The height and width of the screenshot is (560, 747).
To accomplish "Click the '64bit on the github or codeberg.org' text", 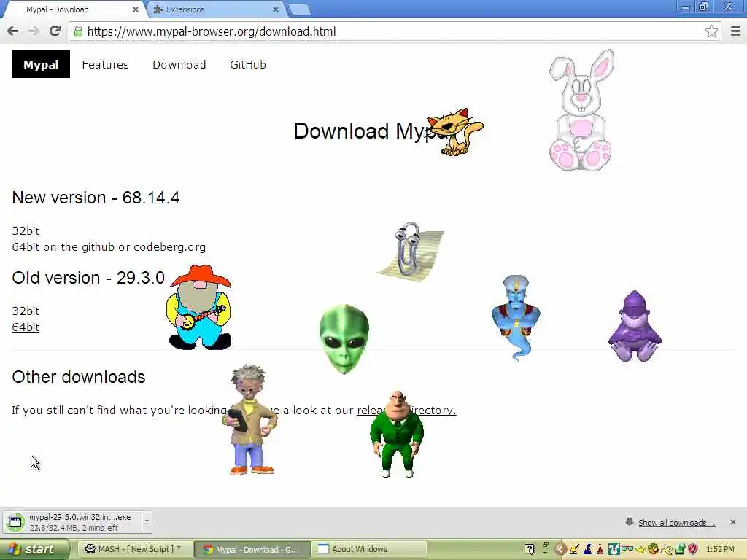I will (109, 247).
